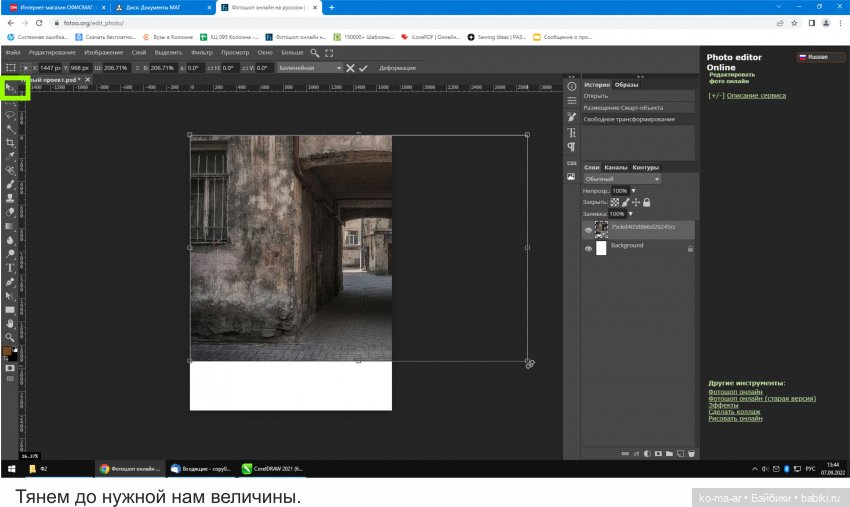The image size is (850, 507).
Task: Select the Move tool in the toolbar
Action: 11,88
